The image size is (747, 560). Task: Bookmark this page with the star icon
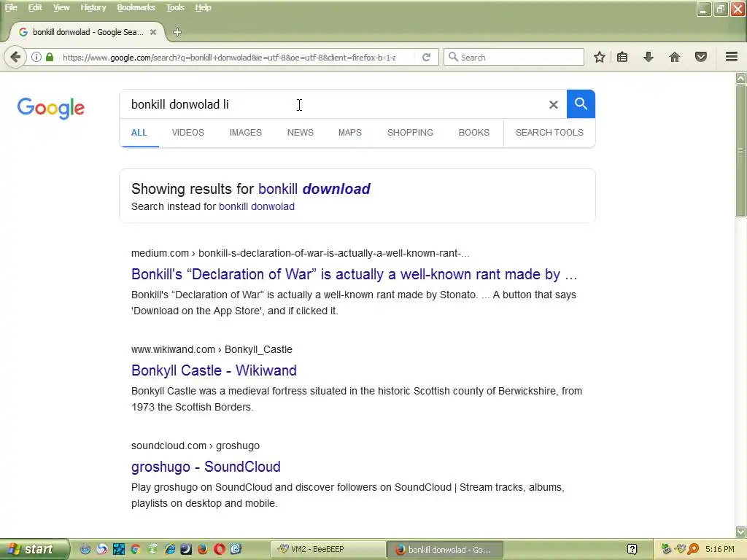[600, 57]
